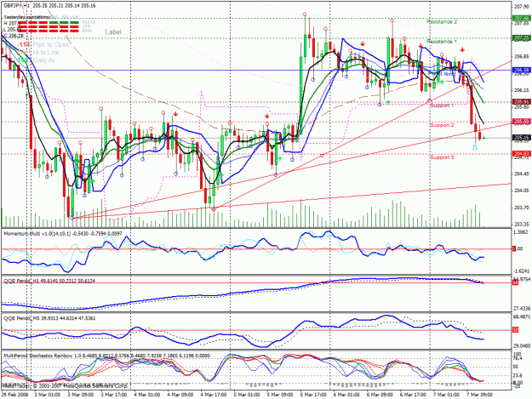Click the 6 Mar 01:00 time axis label
This screenshot has height=399, width=532.
[x=346, y=395]
